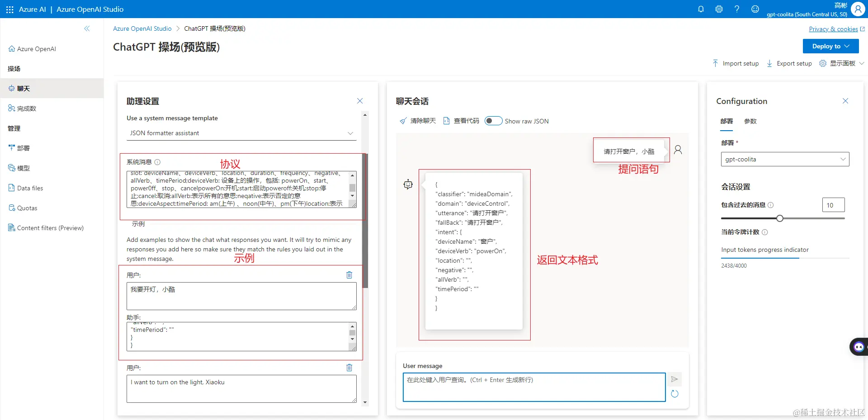The height and width of the screenshot is (420, 868).
Task: Close the 助理设置 panel
Action: coord(360,101)
